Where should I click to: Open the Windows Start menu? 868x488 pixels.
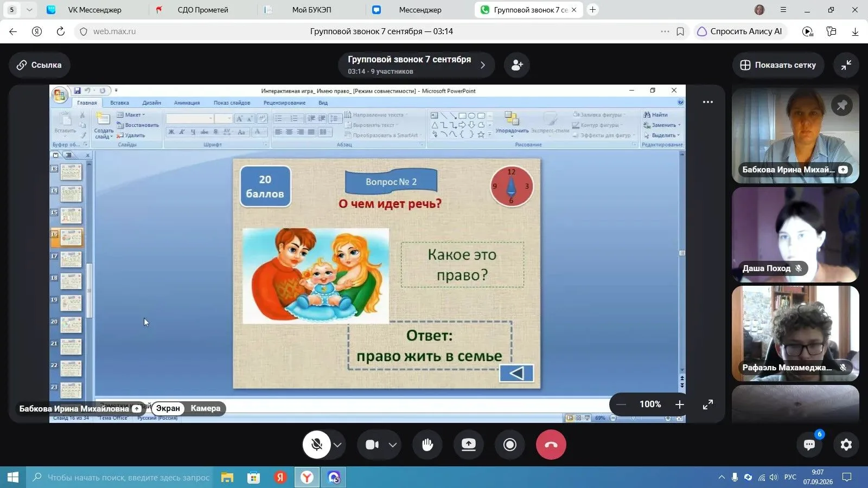[13, 477]
